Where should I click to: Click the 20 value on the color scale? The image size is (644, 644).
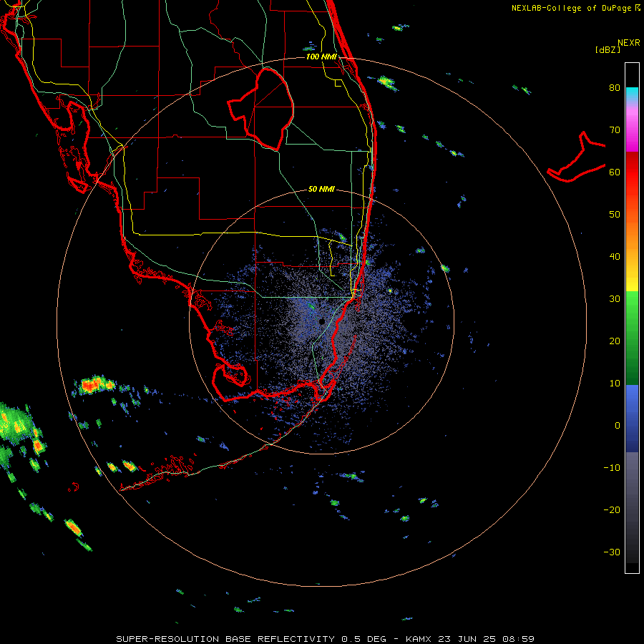[x=615, y=341]
